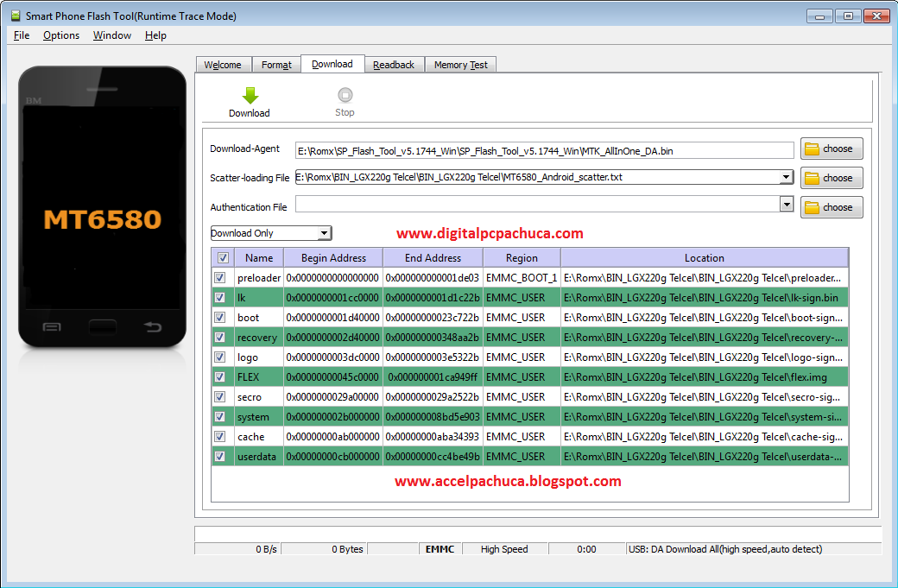The height and width of the screenshot is (588, 898).
Task: Switch to the Memory Test tab
Action: (461, 65)
